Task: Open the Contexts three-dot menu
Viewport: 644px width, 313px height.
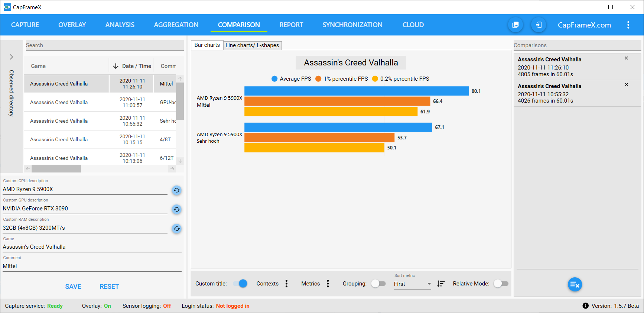Action: (286, 284)
